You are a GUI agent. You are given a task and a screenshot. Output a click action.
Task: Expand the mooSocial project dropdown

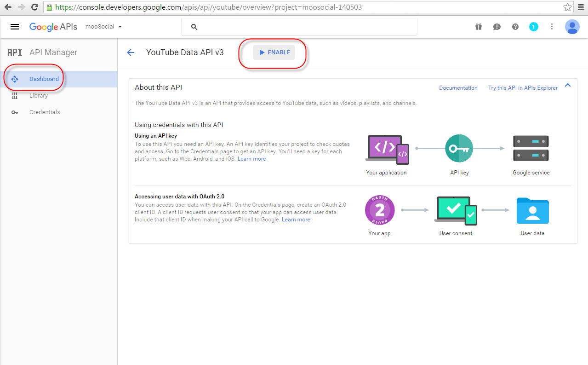(x=103, y=26)
